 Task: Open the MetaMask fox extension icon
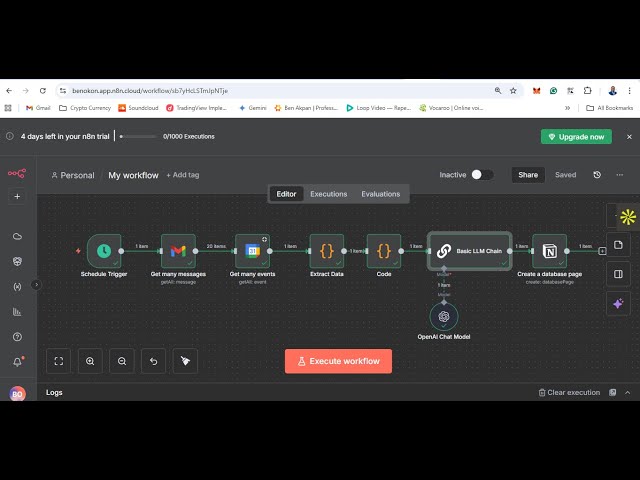[536, 91]
